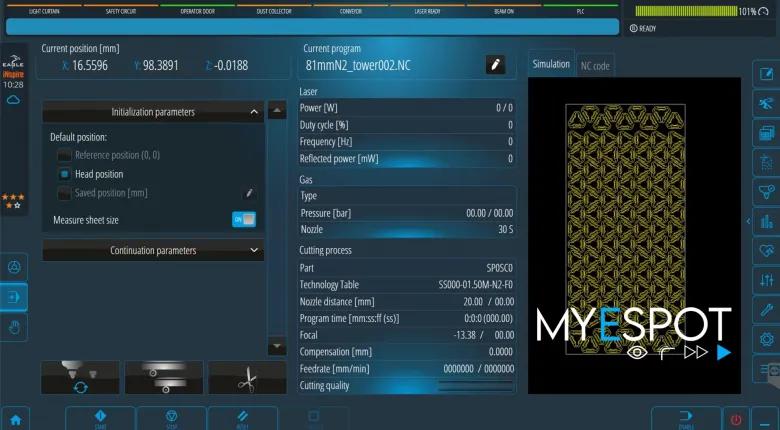Switch to the Simulation tab

tap(551, 64)
